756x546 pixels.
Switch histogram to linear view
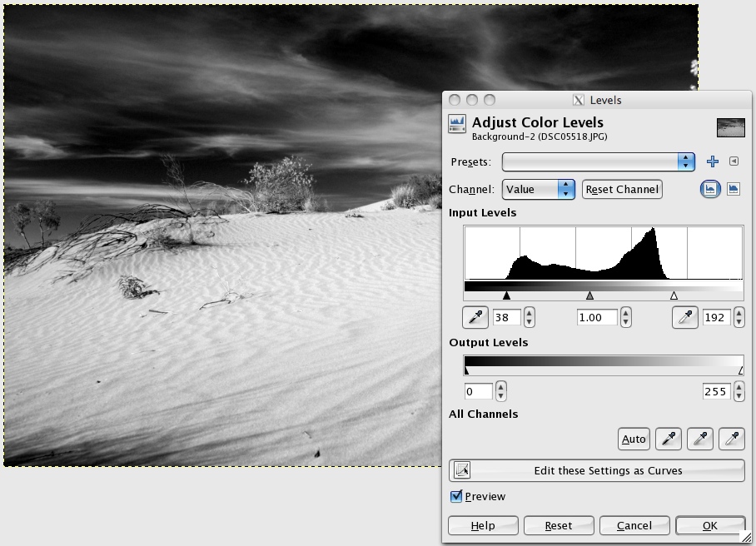click(x=710, y=189)
